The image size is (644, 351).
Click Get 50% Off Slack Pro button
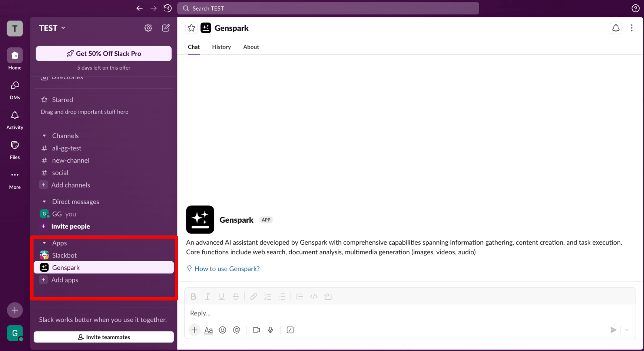tap(103, 53)
